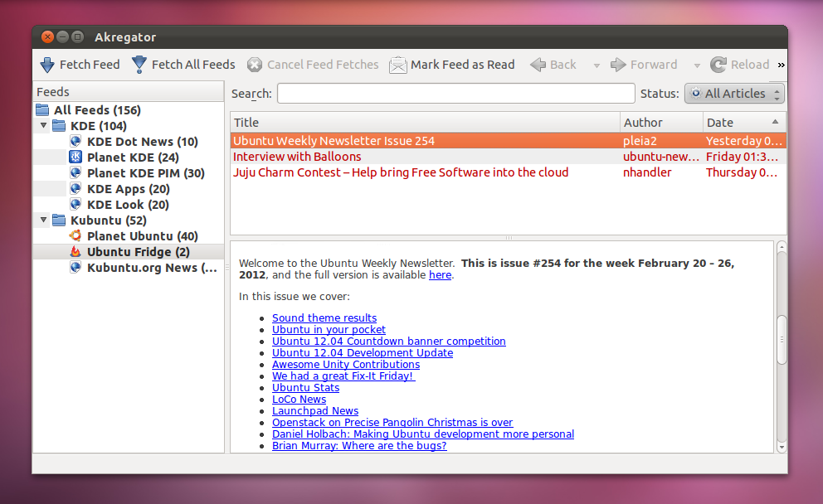Collapse the Kubuntu folder tree
The height and width of the screenshot is (504, 823).
pyautogui.click(x=44, y=220)
